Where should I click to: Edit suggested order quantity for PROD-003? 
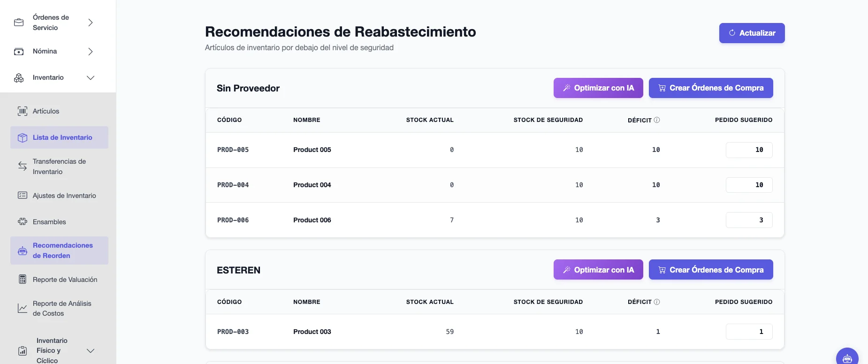pos(749,332)
